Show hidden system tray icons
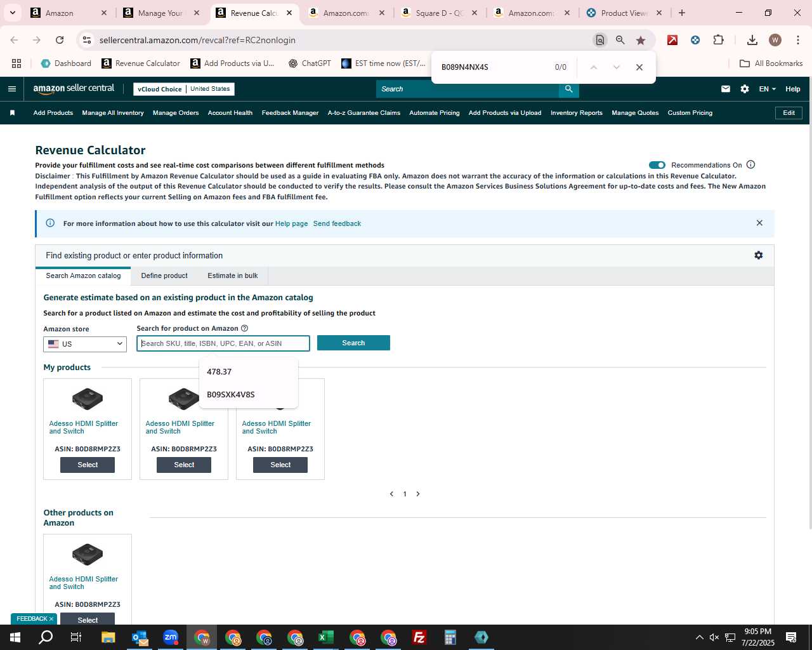 coord(699,637)
